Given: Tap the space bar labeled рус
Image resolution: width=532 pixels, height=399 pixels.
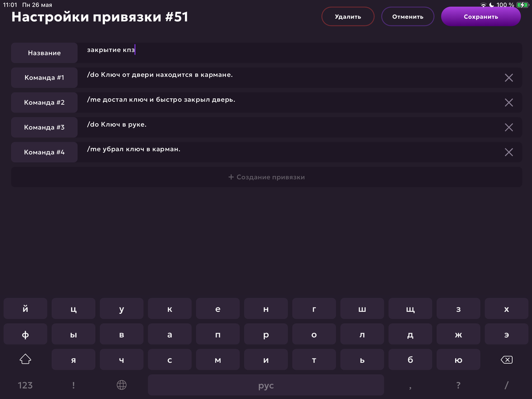Looking at the screenshot, I should coord(266,385).
